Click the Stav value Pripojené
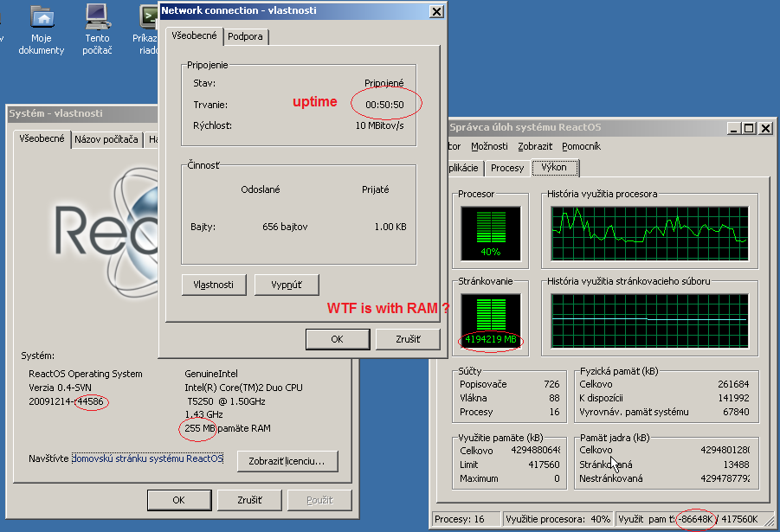Screen dimensions: 780x532 coord(384,83)
